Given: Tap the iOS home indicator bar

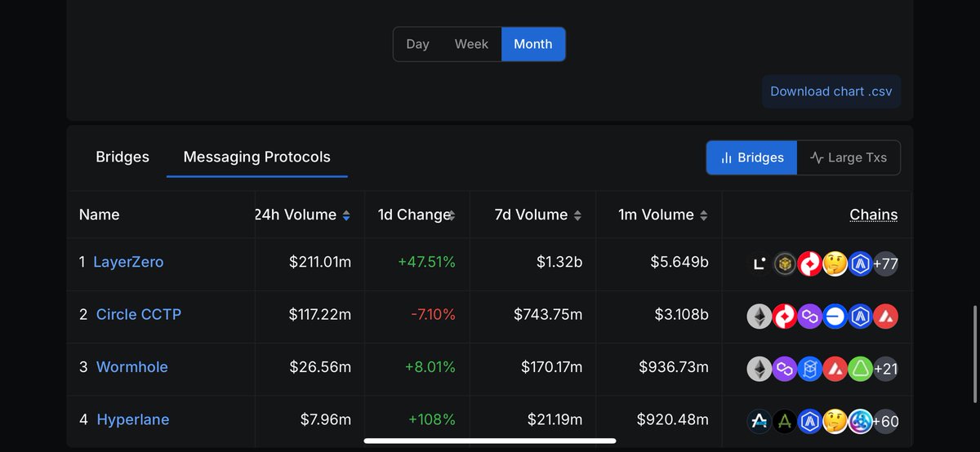Looking at the screenshot, I should point(490,441).
